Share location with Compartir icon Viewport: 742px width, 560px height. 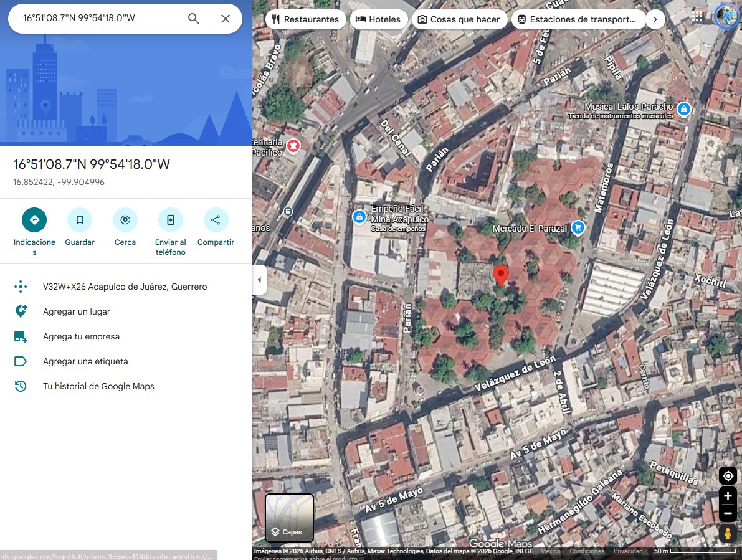pos(216,220)
